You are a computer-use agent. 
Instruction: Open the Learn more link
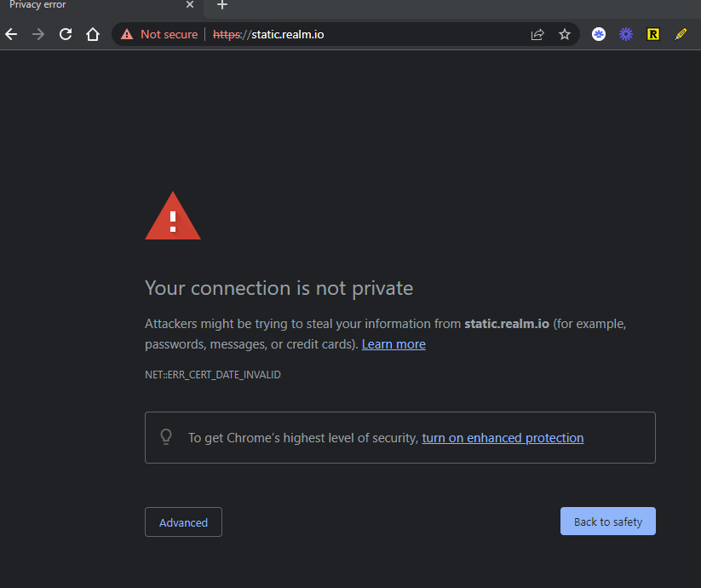coord(394,343)
